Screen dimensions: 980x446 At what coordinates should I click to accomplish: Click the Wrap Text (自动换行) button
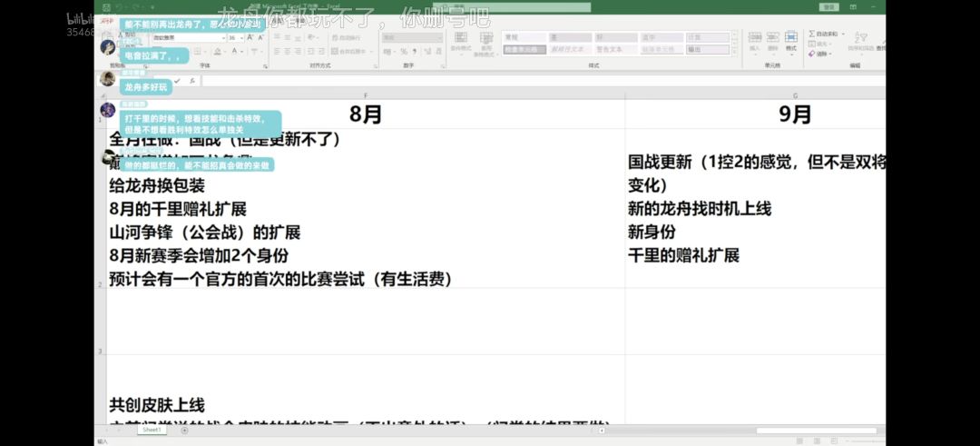coord(346,37)
